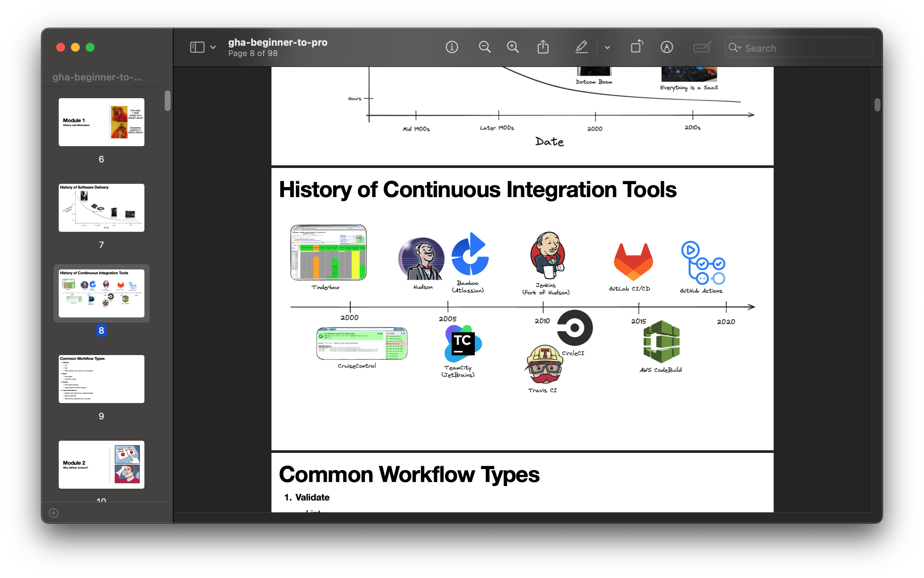Click the add page plus button
This screenshot has height=578, width=924.
(x=54, y=513)
